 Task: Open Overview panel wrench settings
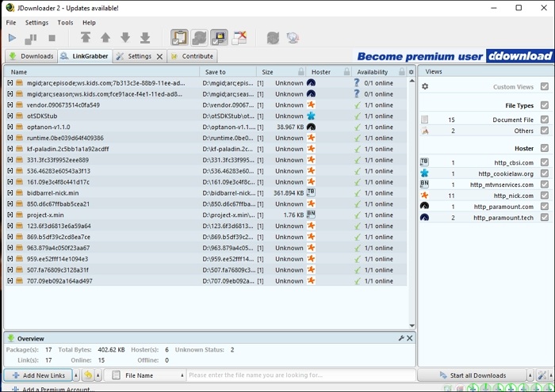point(401,338)
